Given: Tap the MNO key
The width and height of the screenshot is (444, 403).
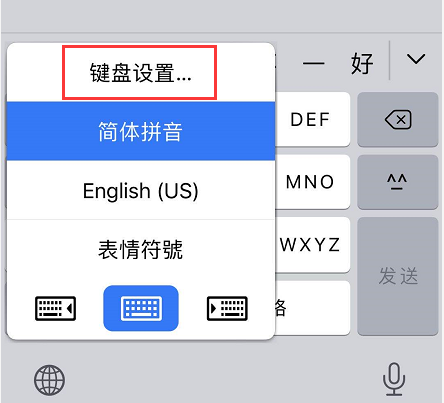Looking at the screenshot, I should [x=311, y=182].
